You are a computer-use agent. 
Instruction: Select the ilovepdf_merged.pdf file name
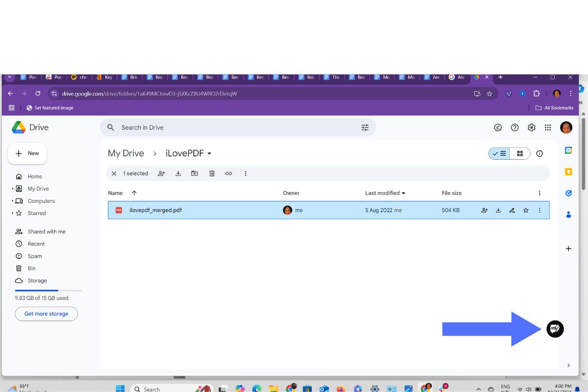point(155,210)
